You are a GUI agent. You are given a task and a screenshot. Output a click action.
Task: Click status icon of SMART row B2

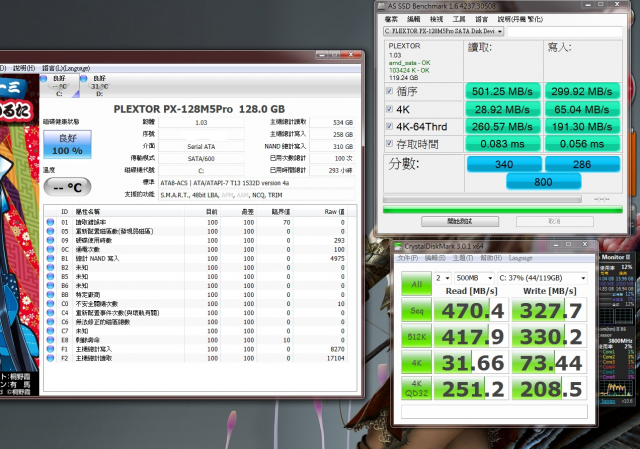(51, 267)
